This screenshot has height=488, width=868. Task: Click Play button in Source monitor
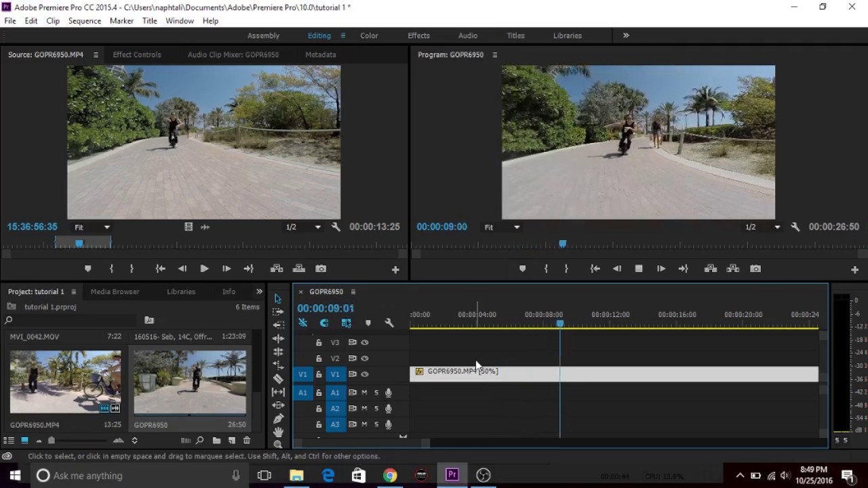204,269
